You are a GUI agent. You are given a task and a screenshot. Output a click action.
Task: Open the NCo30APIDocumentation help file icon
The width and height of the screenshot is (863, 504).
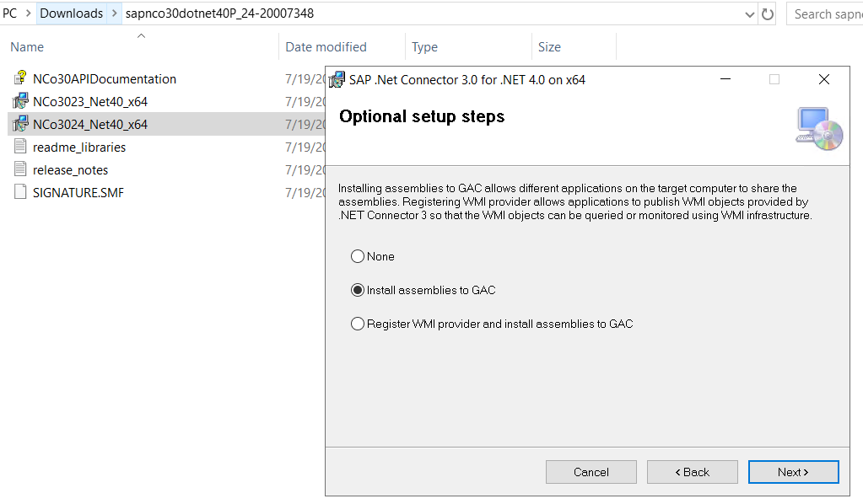pos(20,78)
